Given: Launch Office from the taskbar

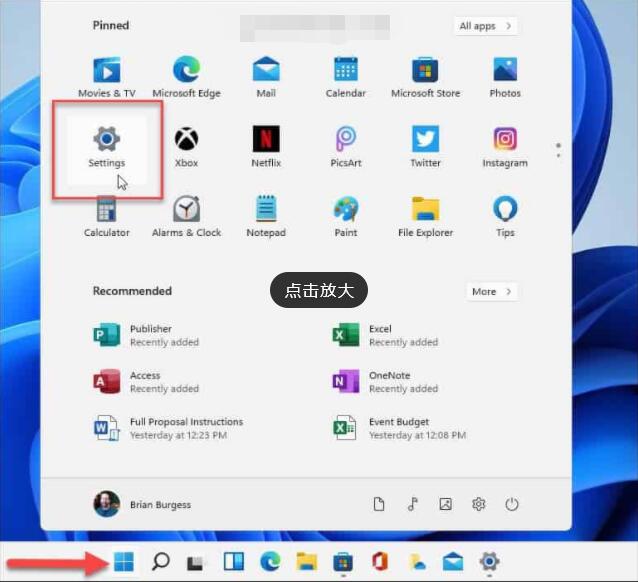Looking at the screenshot, I should pos(380,562).
